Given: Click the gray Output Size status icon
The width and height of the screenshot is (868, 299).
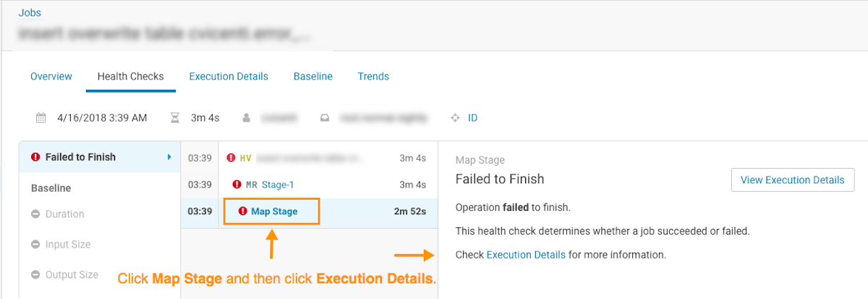Looking at the screenshot, I should click(x=35, y=275).
